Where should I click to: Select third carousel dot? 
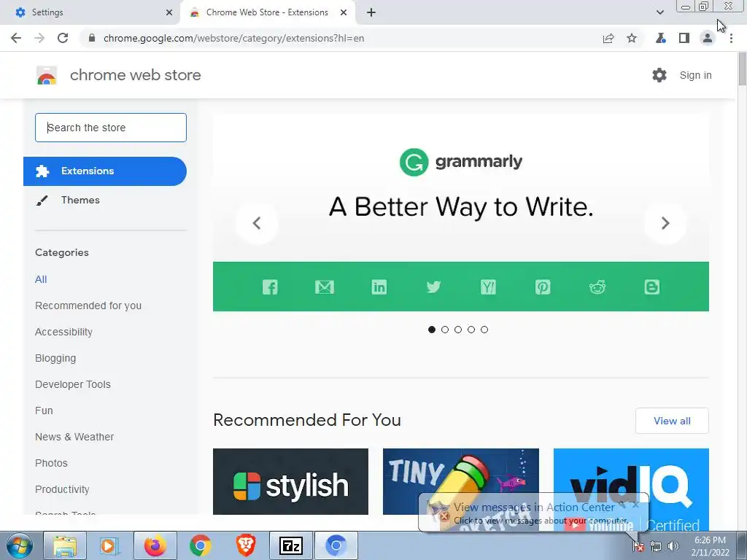[458, 330]
